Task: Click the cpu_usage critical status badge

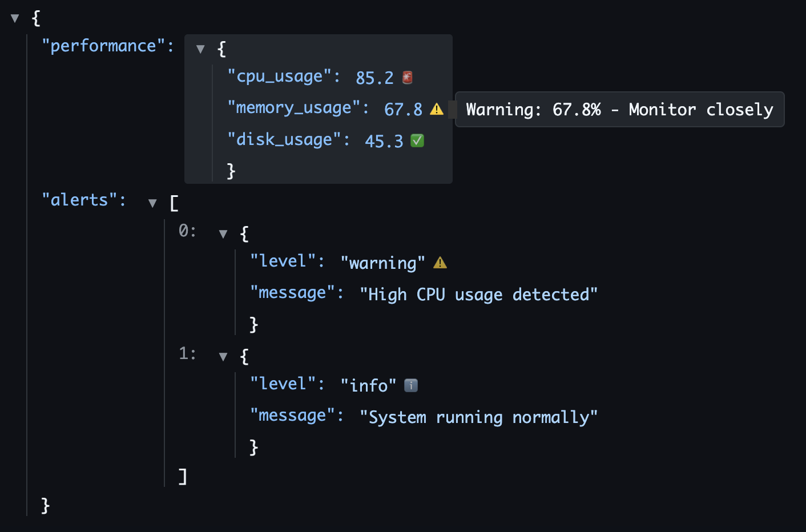Action: click(406, 77)
